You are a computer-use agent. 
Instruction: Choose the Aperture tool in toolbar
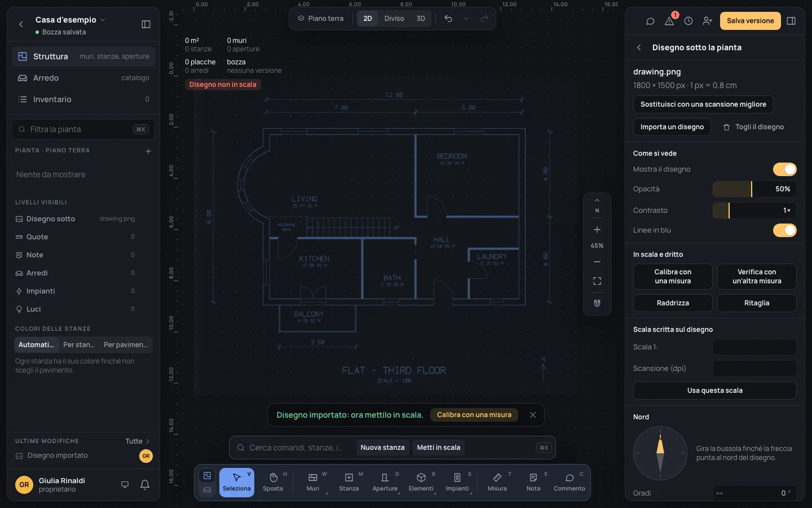pyautogui.click(x=385, y=483)
